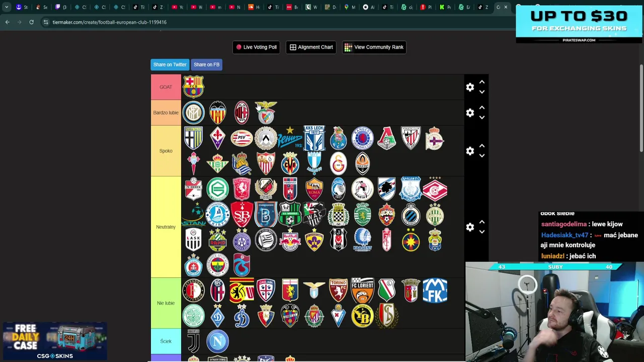644x362 pixels.
Task: Select PSV crest in Spoko tier
Action: [242, 138]
